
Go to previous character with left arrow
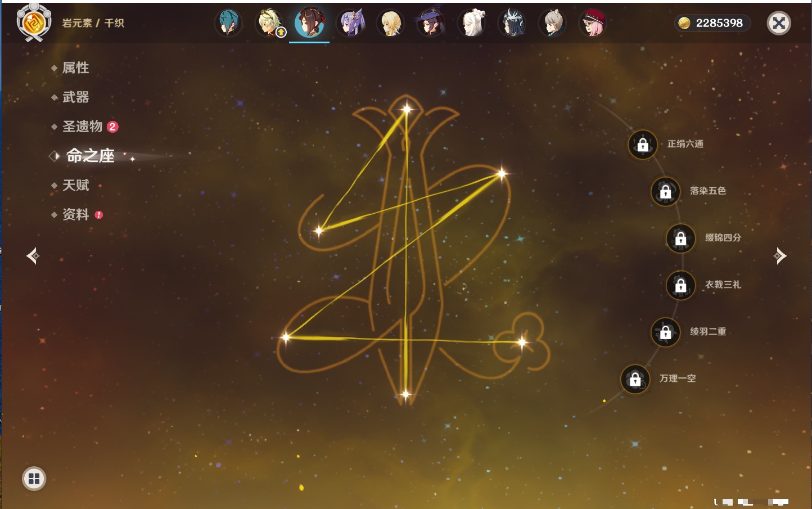click(33, 256)
